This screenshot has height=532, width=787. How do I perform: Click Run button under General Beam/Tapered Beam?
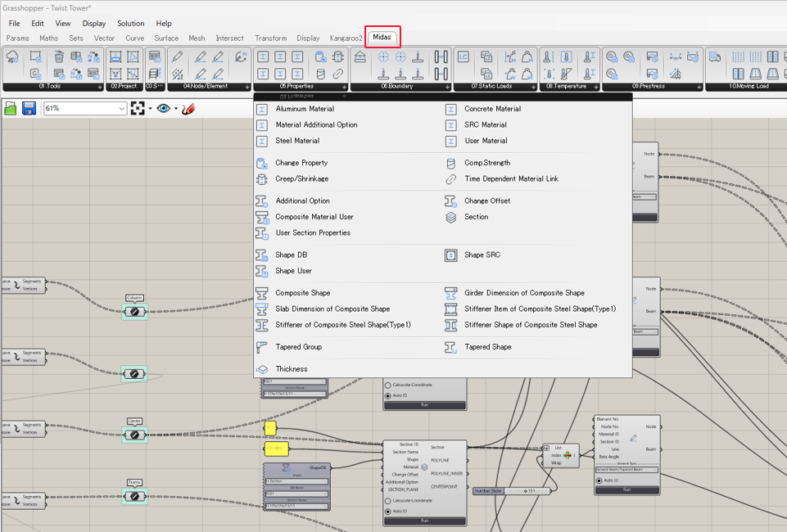coord(626,490)
